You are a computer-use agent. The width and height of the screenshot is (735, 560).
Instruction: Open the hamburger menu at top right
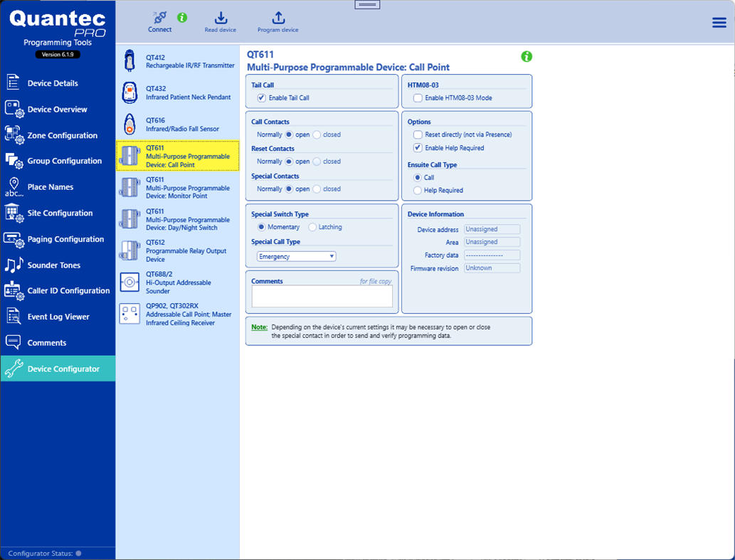click(719, 23)
